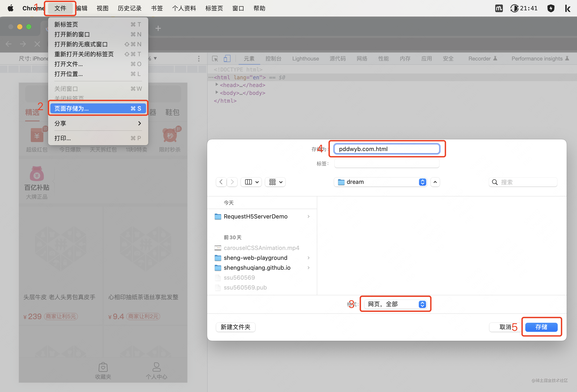The width and height of the screenshot is (577, 392).
Task: Switch to 性能 DevTools tab
Action: coord(383,59)
